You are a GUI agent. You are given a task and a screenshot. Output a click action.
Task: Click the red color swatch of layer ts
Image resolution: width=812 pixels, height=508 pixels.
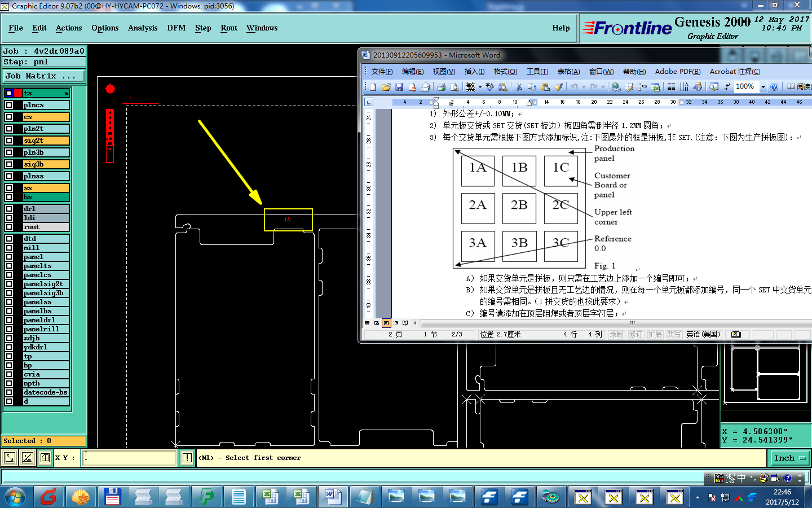[x=18, y=93]
